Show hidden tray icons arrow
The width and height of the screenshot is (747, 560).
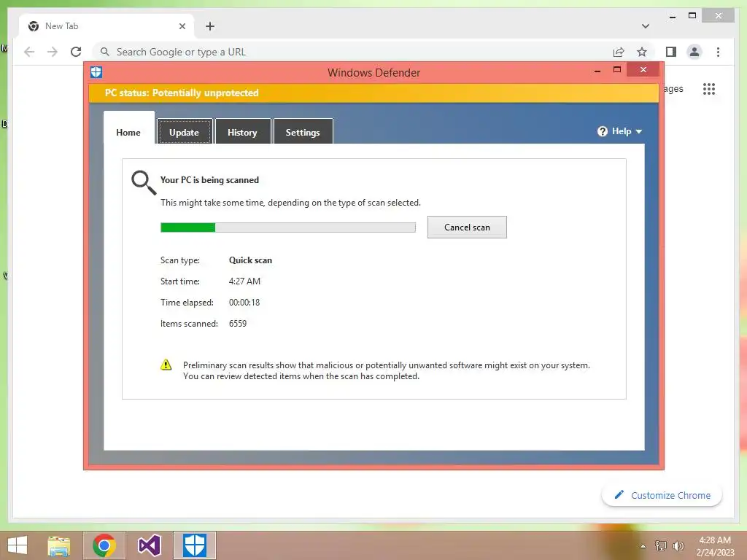click(643, 546)
